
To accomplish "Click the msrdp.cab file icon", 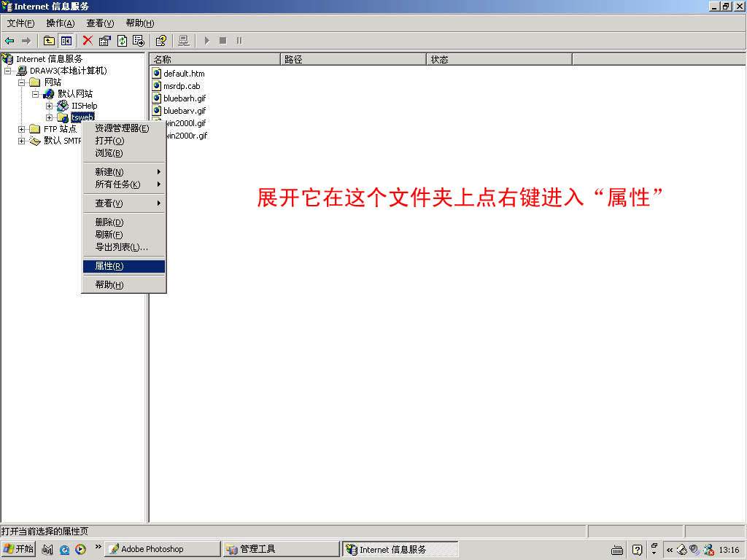I will 156,86.
